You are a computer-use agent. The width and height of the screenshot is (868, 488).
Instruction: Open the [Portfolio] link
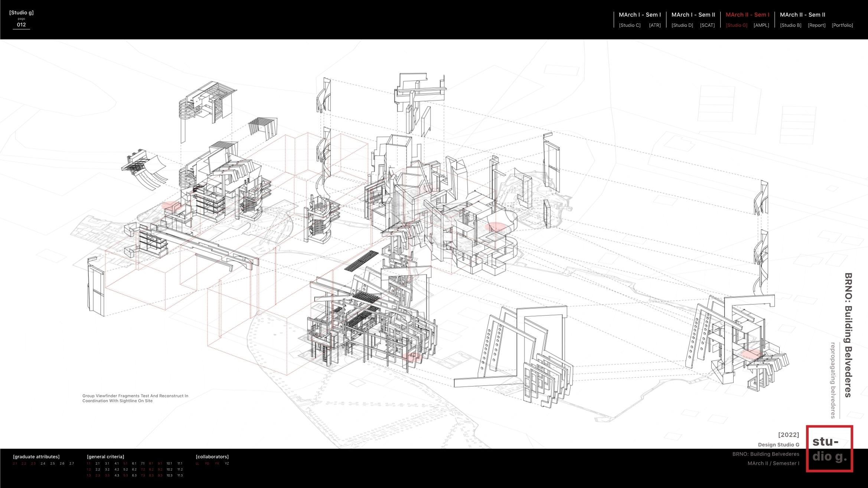842,25
